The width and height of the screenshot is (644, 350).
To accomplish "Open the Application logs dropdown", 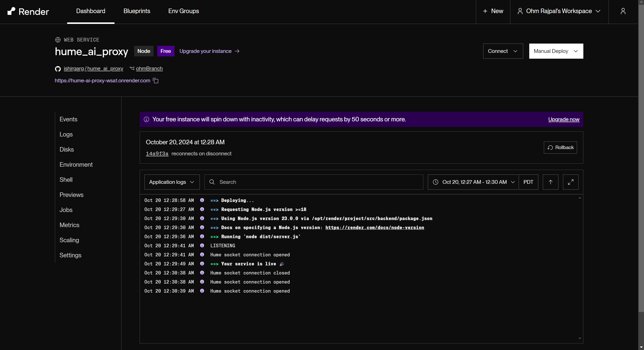I will point(172,182).
